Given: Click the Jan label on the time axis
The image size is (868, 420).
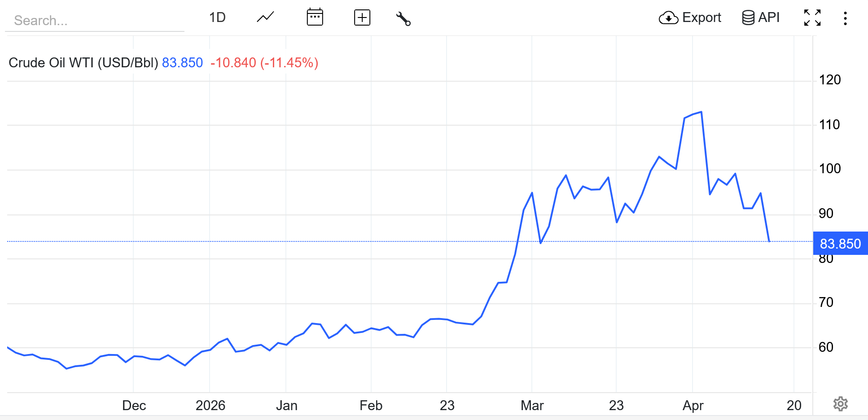Looking at the screenshot, I should (x=287, y=406).
